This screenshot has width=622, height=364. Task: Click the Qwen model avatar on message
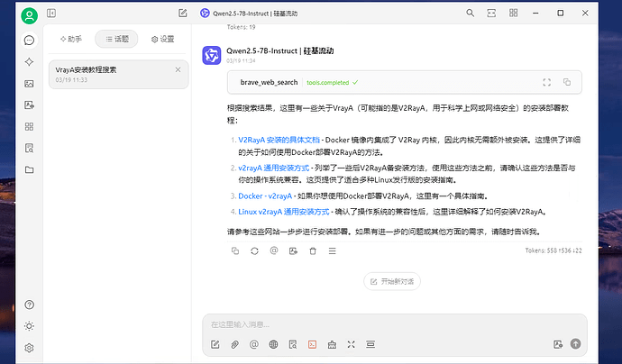(x=212, y=56)
